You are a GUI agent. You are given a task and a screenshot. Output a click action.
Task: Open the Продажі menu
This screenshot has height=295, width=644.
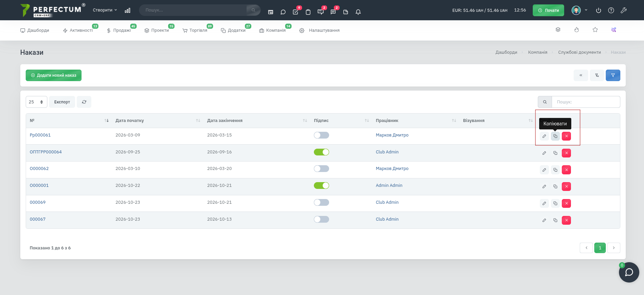[119, 30]
